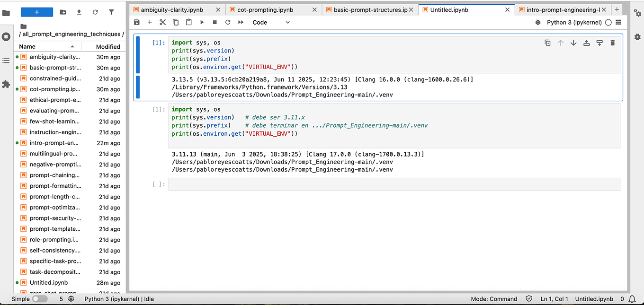Insert a cell below with plus icon
The width and height of the screenshot is (644, 305).
tap(150, 22)
